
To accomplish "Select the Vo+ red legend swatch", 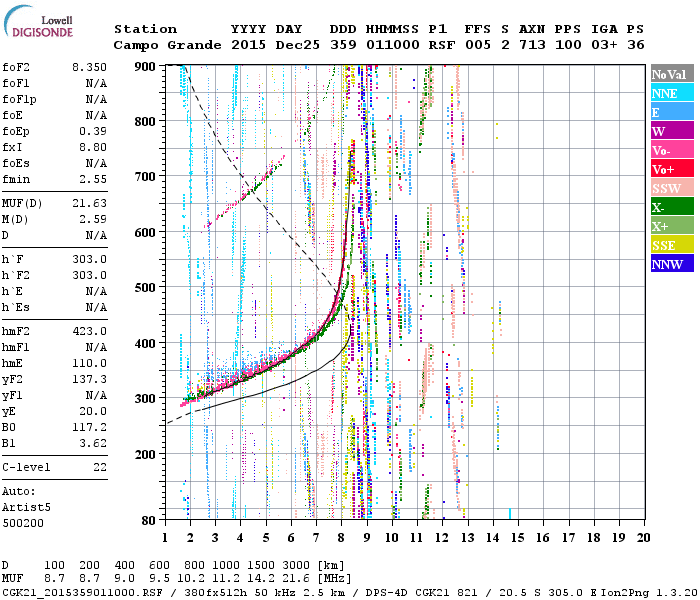I will pyautogui.click(x=672, y=169).
